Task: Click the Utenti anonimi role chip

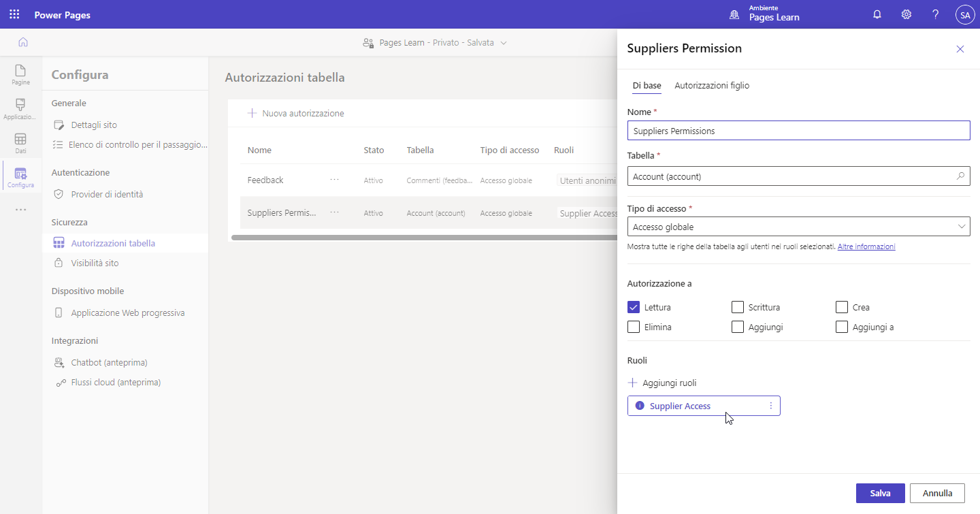Action: point(587,180)
